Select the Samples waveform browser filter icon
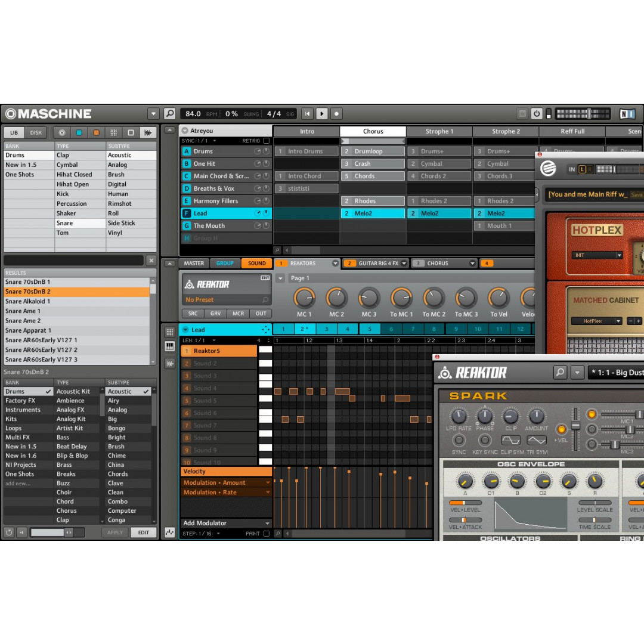The height and width of the screenshot is (644, 644). coord(147,132)
